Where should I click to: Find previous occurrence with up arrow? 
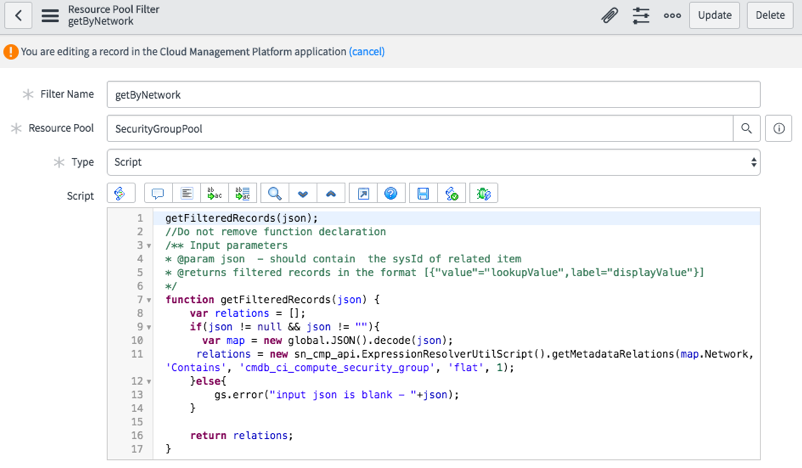coord(331,193)
